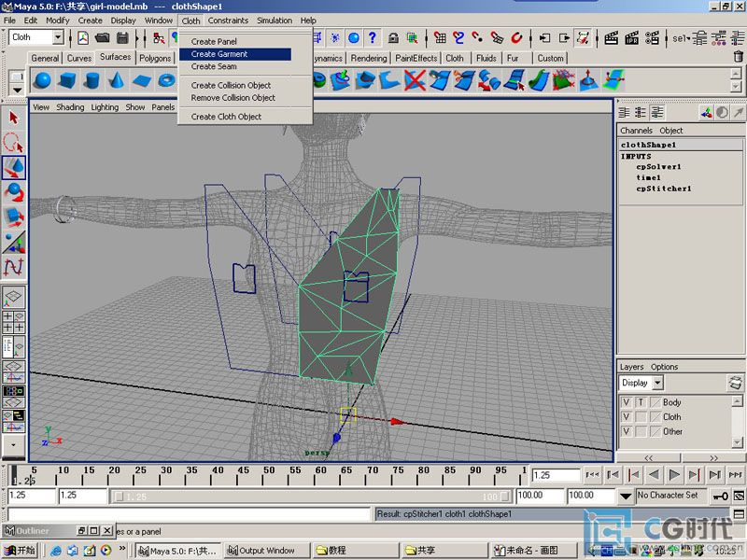Toggle the manipulator display icon in Channel Box
This screenshot has width=747, height=560.
coord(706,112)
